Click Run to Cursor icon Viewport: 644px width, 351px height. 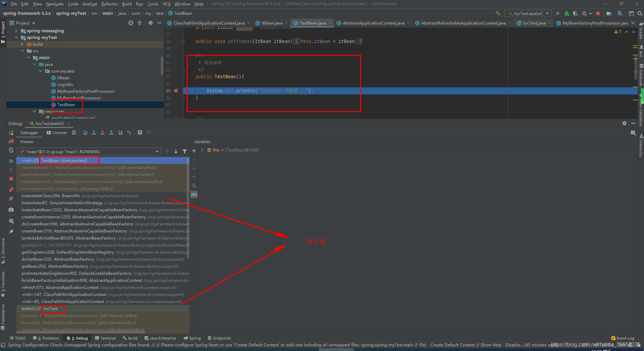129,132
